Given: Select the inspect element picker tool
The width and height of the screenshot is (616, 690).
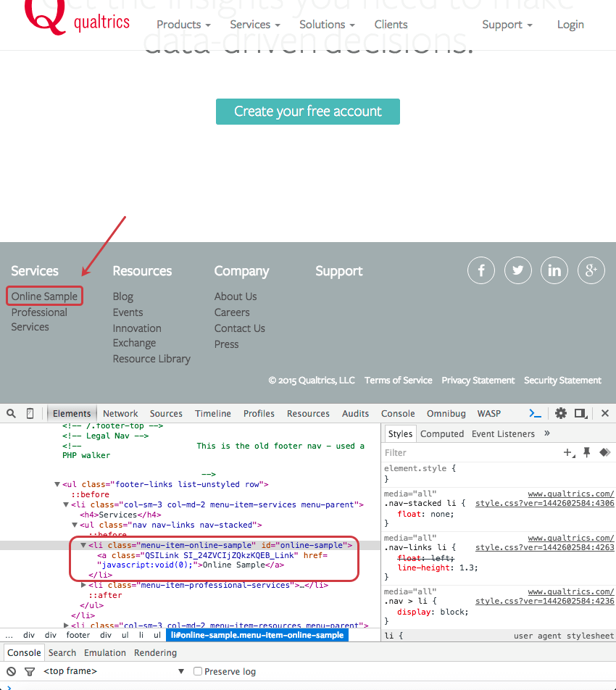Looking at the screenshot, I should (11, 413).
